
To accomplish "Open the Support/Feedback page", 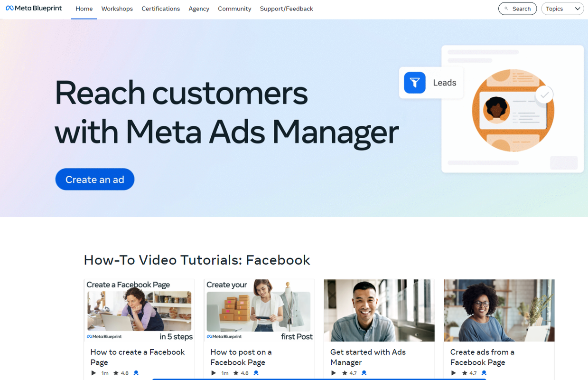I will click(286, 9).
